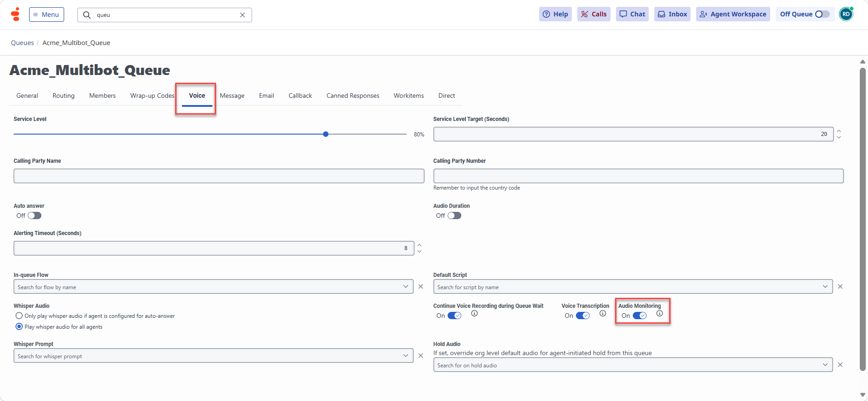Image resolution: width=868 pixels, height=401 pixels.
Task: Switch to the Message tab
Action: pyautogui.click(x=232, y=95)
